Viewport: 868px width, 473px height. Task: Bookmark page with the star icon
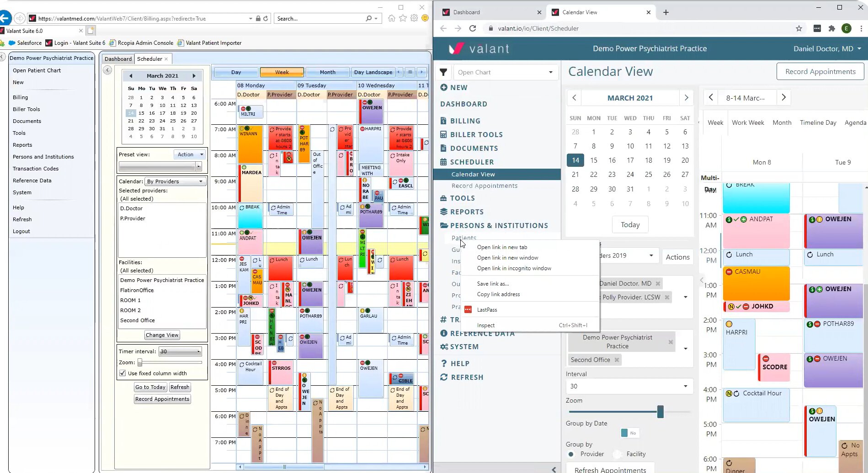tap(799, 28)
